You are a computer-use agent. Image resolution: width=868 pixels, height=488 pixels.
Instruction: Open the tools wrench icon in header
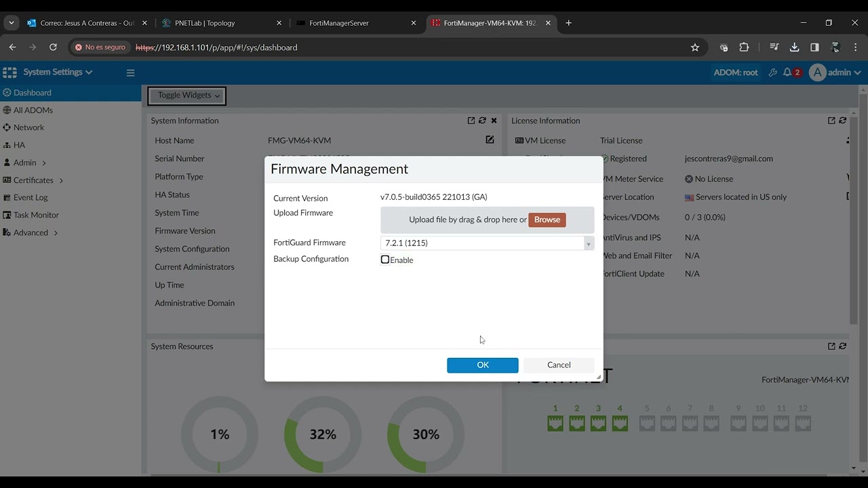(x=772, y=73)
